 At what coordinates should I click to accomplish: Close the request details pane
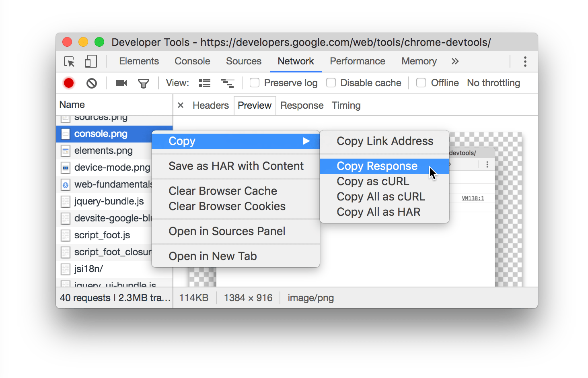[x=181, y=105]
